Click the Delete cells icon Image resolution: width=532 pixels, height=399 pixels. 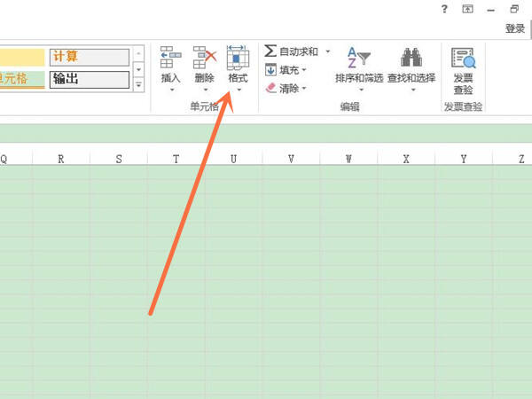click(205, 58)
